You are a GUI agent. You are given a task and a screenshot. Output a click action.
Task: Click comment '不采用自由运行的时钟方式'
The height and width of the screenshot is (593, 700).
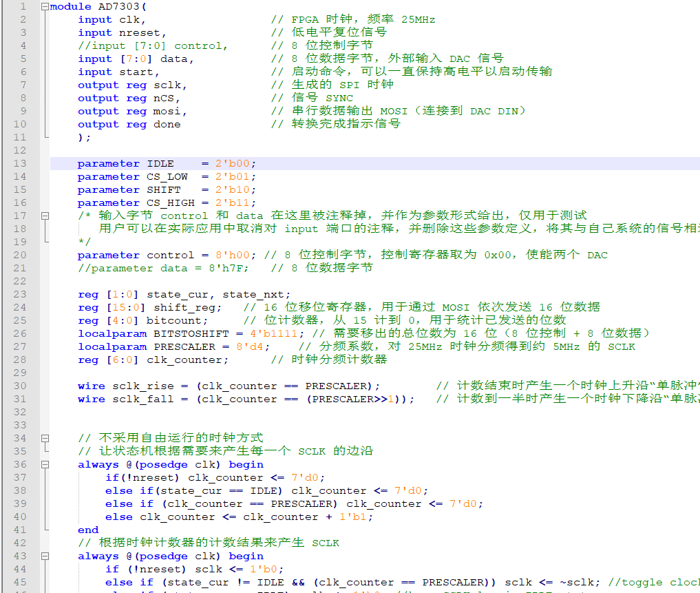pyautogui.click(x=181, y=439)
